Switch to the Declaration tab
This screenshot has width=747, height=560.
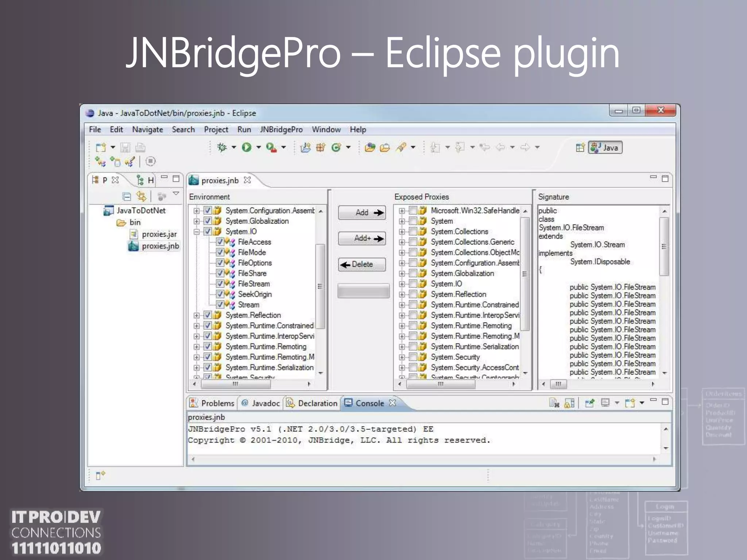(312, 403)
